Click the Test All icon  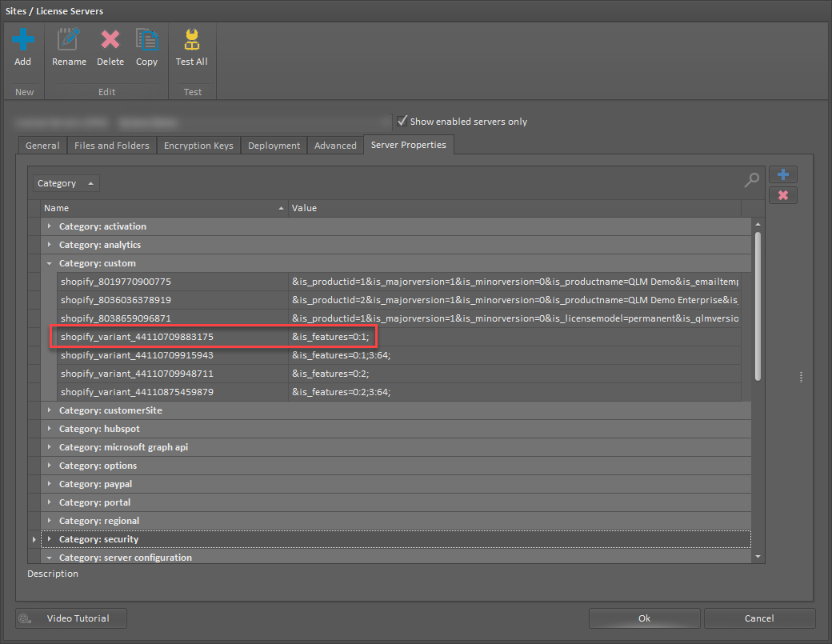(191, 40)
